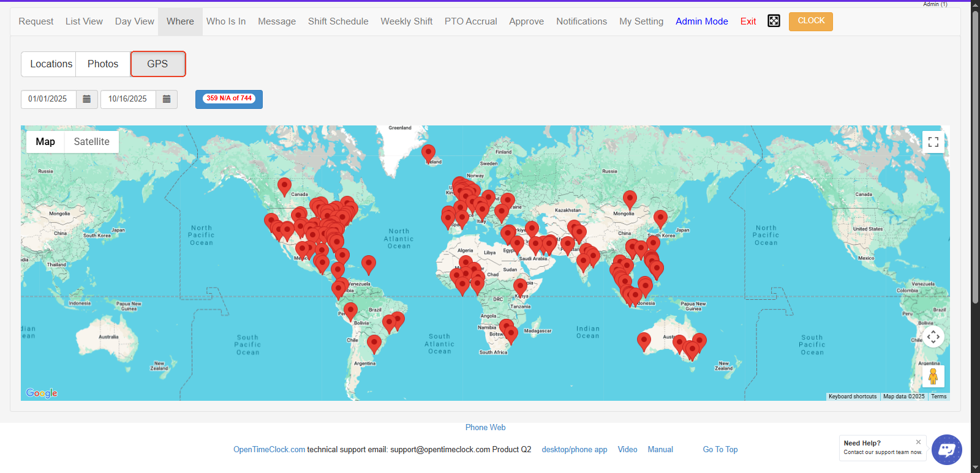Viewport: 980px width, 473px height.
Task: Select the Locations view
Action: (51, 64)
